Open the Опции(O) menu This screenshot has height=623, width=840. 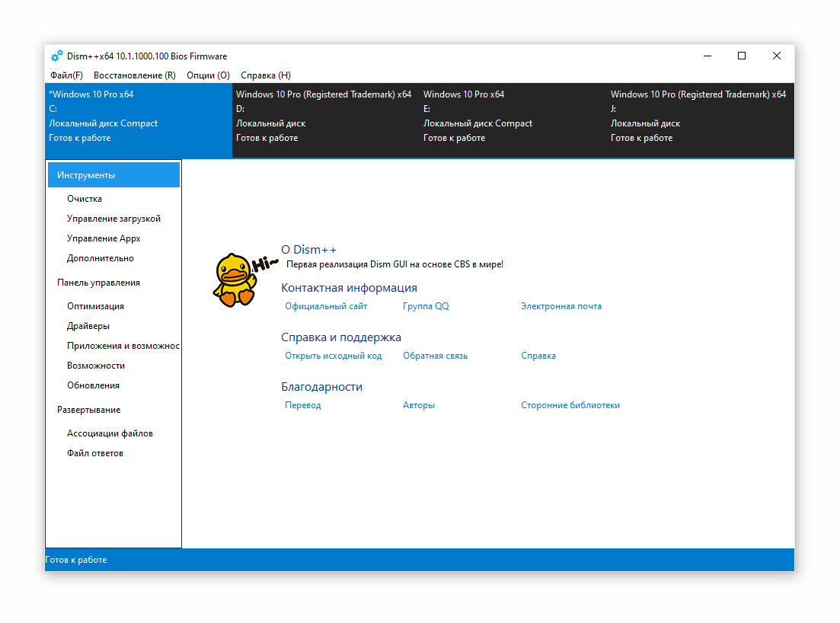pos(207,75)
